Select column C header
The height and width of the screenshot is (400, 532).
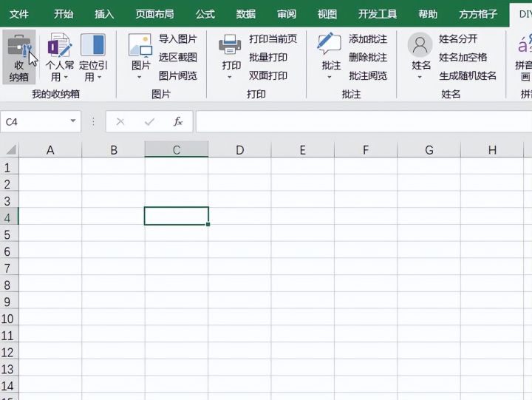177,150
